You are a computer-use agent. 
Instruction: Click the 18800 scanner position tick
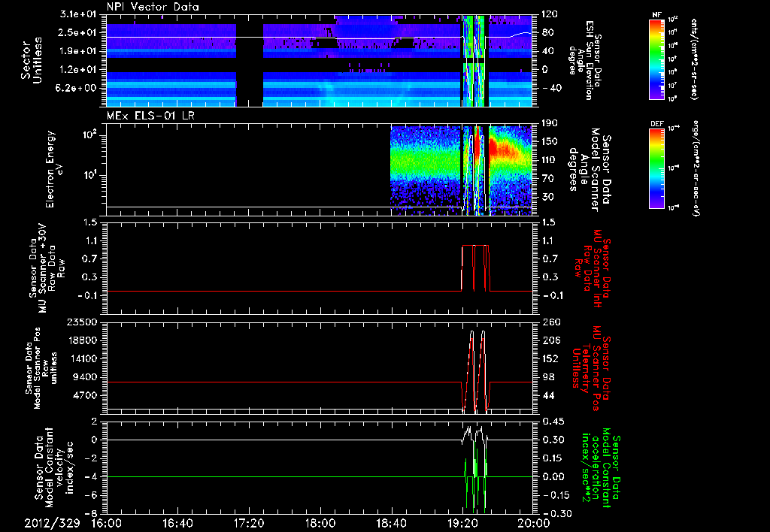click(x=82, y=340)
